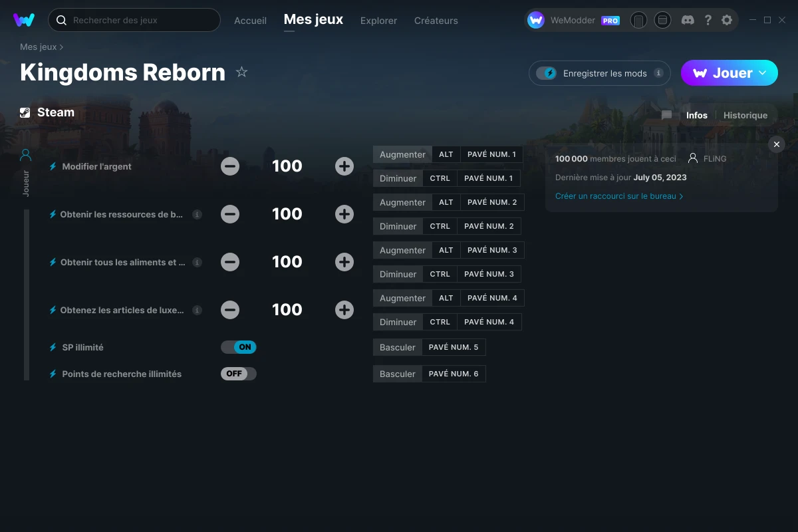
Task: Open the comments chat icon
Action: (666, 115)
